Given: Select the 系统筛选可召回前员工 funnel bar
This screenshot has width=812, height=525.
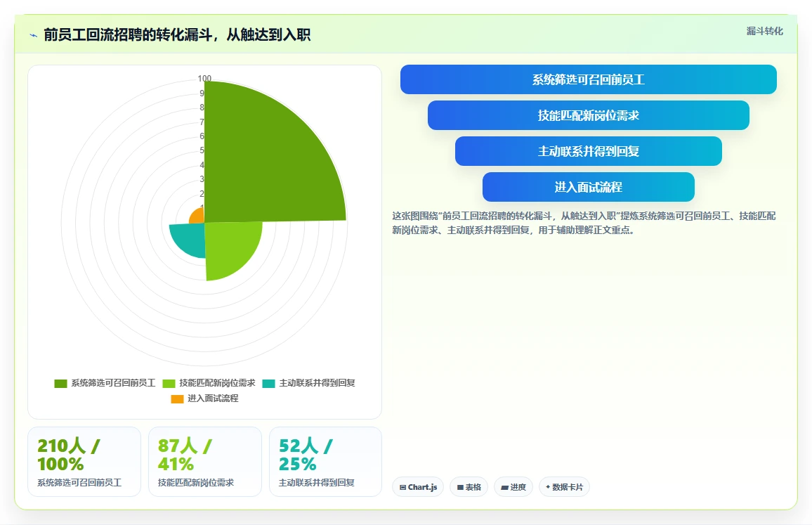Looking at the screenshot, I should tap(589, 79).
